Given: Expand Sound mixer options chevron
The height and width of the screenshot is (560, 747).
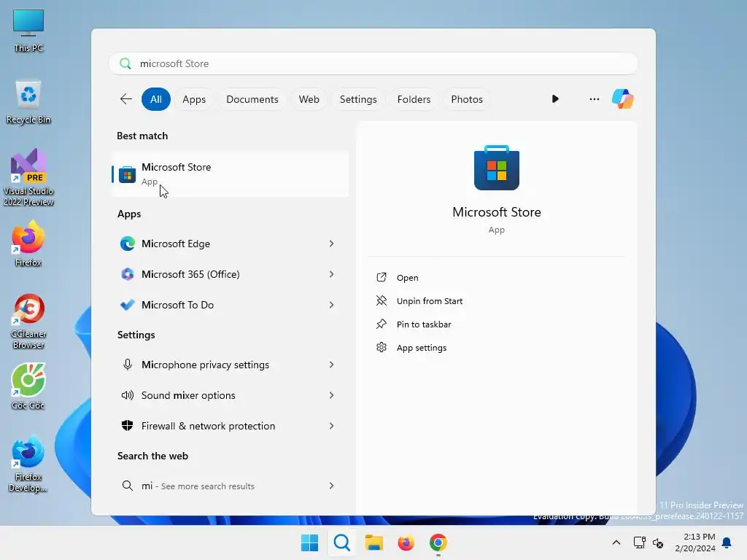Looking at the screenshot, I should coord(332,395).
